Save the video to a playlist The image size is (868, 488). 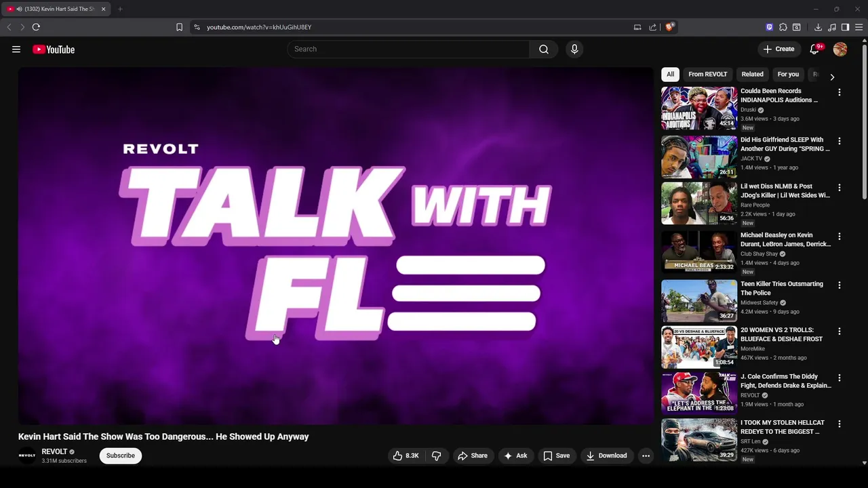tap(557, 455)
